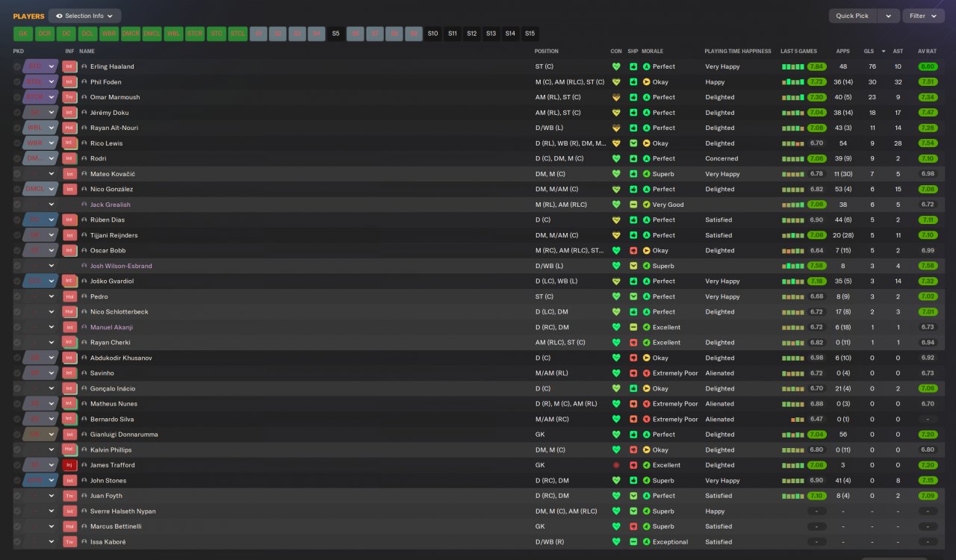Sort by the PLAYING TIME HAPPINESS column header

click(x=738, y=52)
